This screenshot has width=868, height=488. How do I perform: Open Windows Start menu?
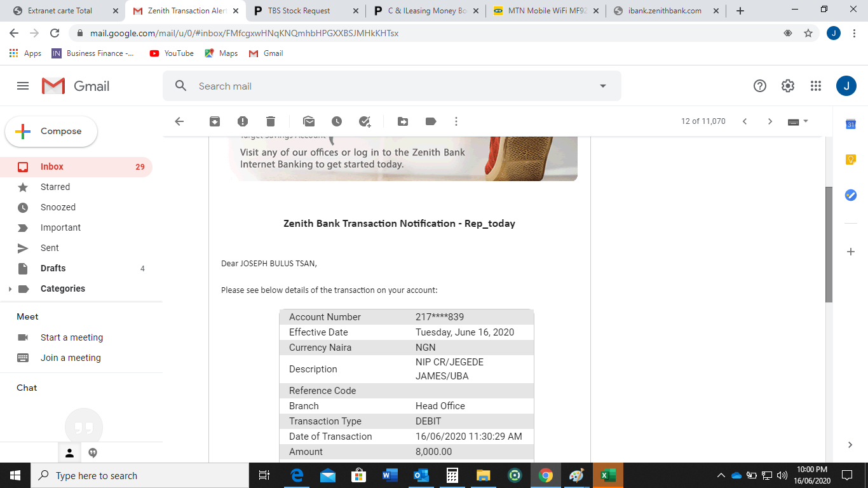(x=15, y=475)
